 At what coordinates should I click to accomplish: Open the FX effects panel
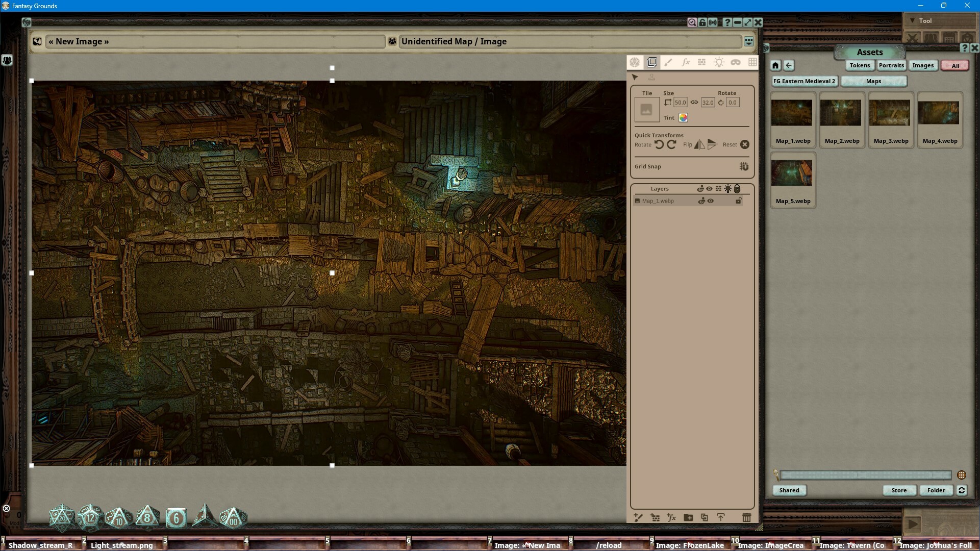coord(686,62)
